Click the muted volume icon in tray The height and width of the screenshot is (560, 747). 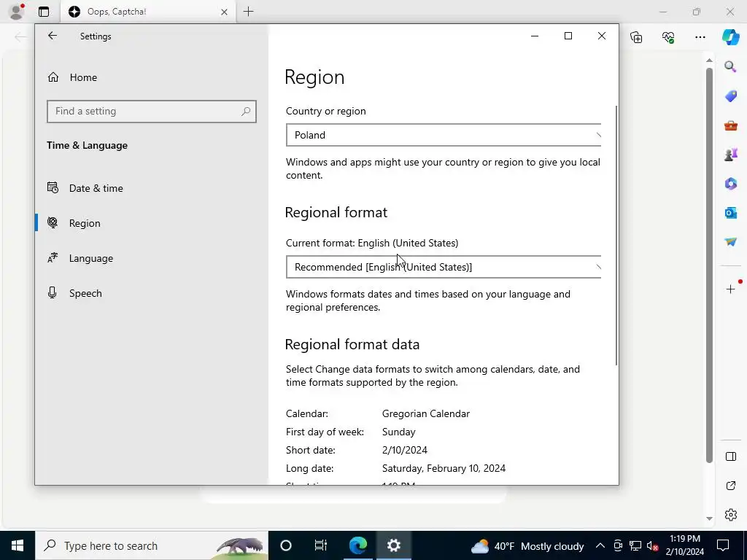coord(652,545)
